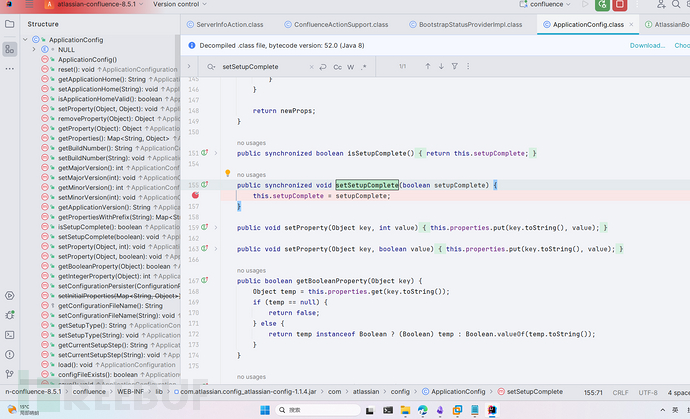Open the search filter options
This screenshot has height=419, width=690.
click(455, 66)
